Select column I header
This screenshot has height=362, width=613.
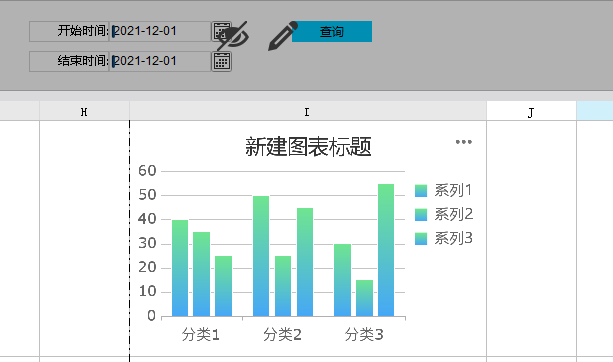[308, 112]
